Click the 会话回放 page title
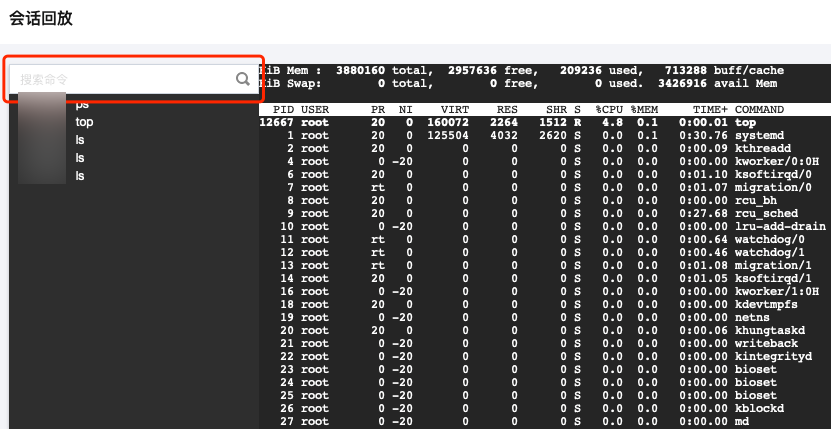 tap(40, 18)
